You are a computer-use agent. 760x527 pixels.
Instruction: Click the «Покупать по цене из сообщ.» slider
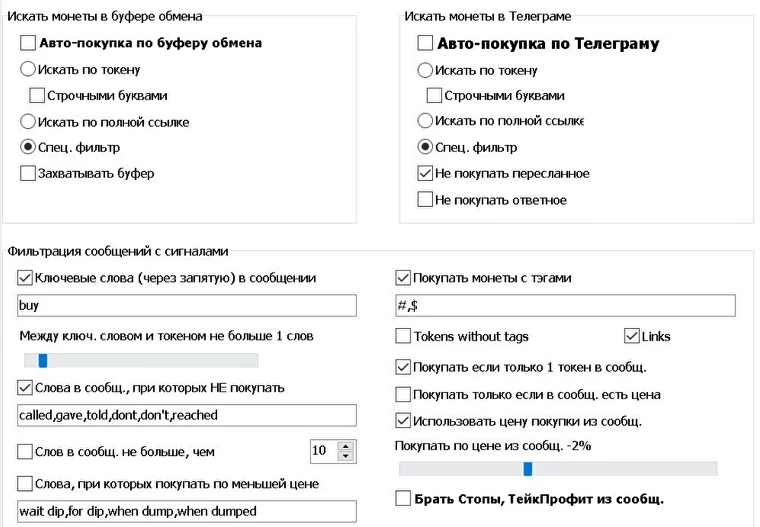point(528,468)
